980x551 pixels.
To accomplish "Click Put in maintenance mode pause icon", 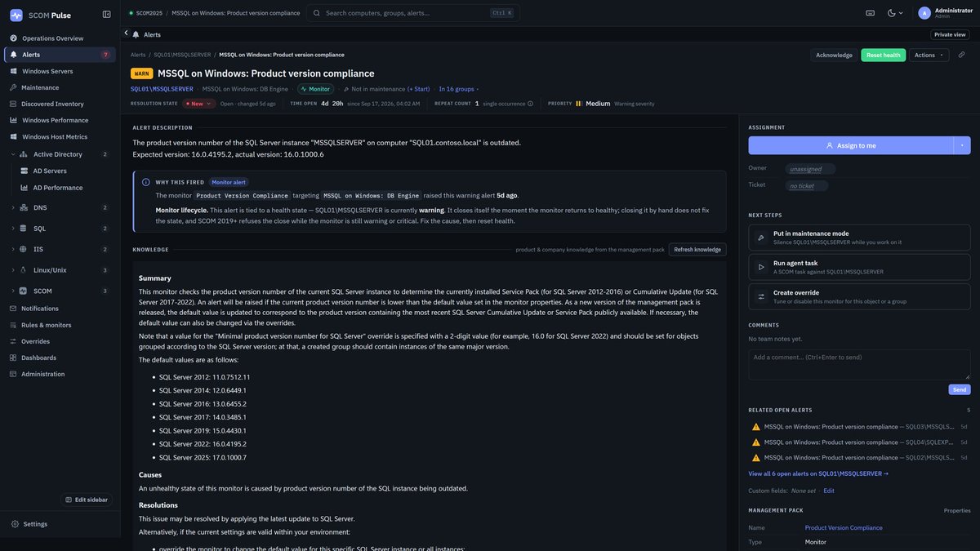I will click(761, 238).
